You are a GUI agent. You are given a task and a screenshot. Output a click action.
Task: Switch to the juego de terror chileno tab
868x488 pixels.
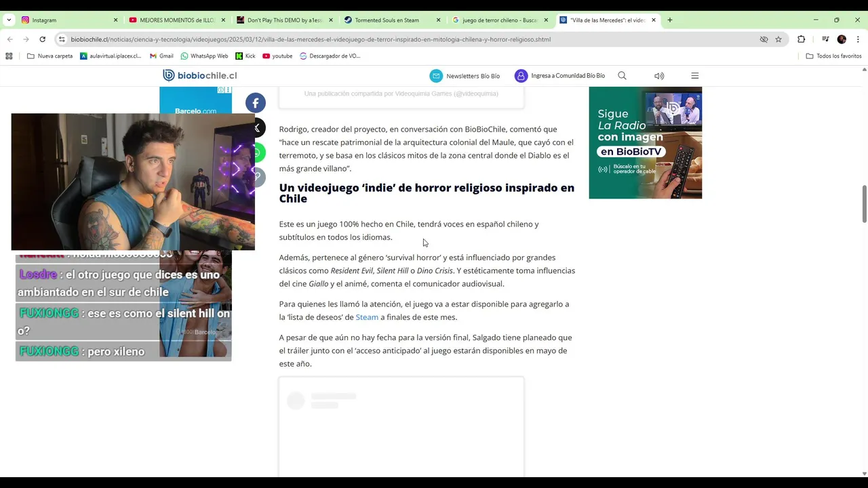(x=500, y=20)
